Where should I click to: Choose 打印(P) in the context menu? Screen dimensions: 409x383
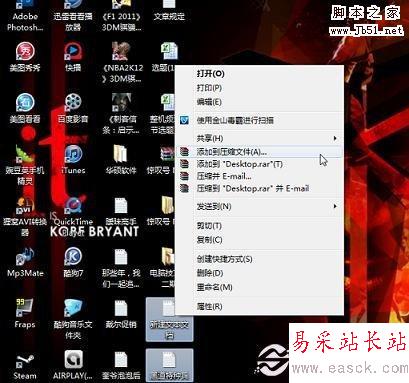point(259,88)
